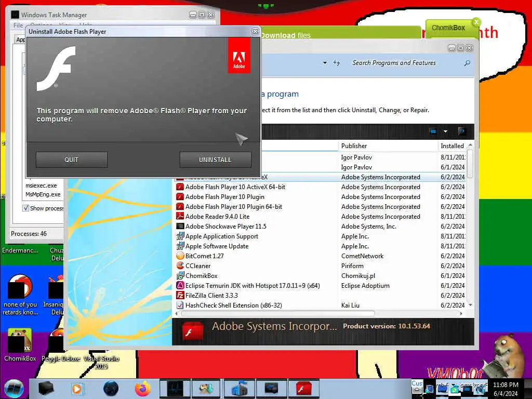Select FileZilla Client 3.3.3 entry
This screenshot has width=532, height=399.
(320, 295)
